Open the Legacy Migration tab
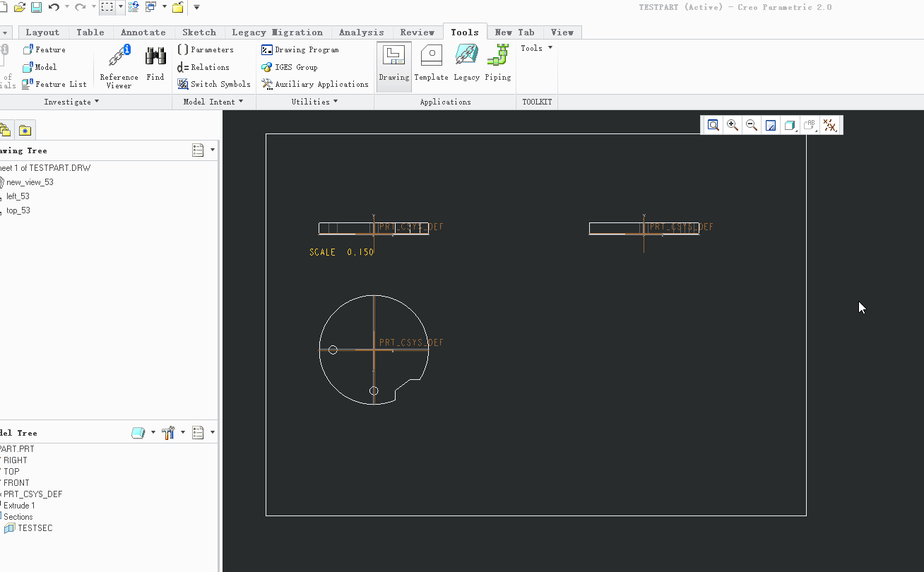 [x=278, y=32]
